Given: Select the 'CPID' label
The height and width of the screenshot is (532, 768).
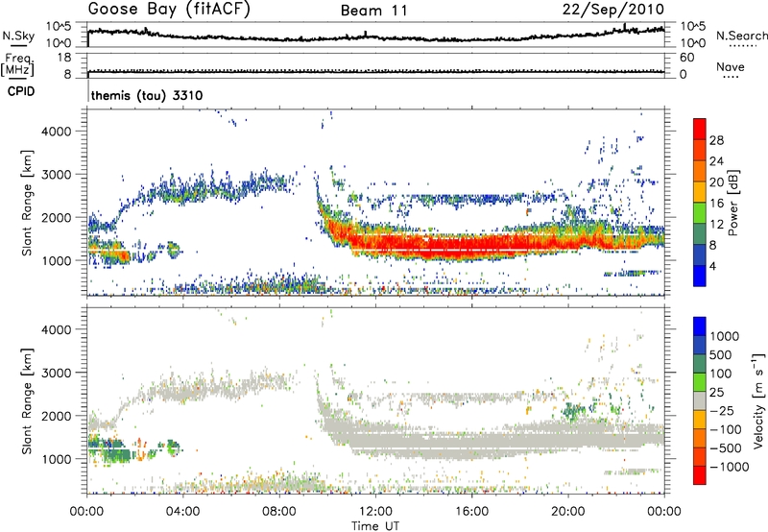Looking at the screenshot, I should coord(21,91).
